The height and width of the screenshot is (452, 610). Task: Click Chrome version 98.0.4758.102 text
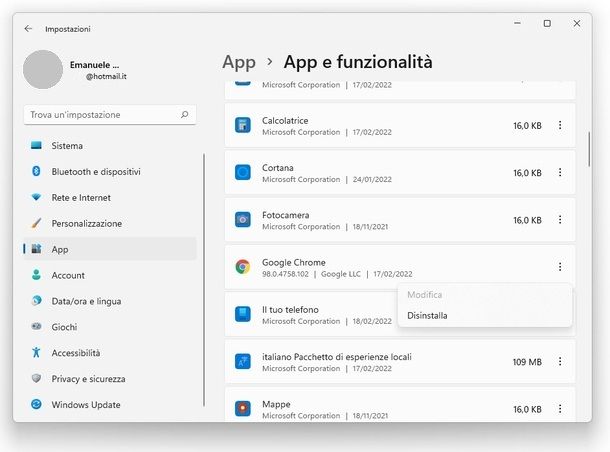(x=285, y=274)
